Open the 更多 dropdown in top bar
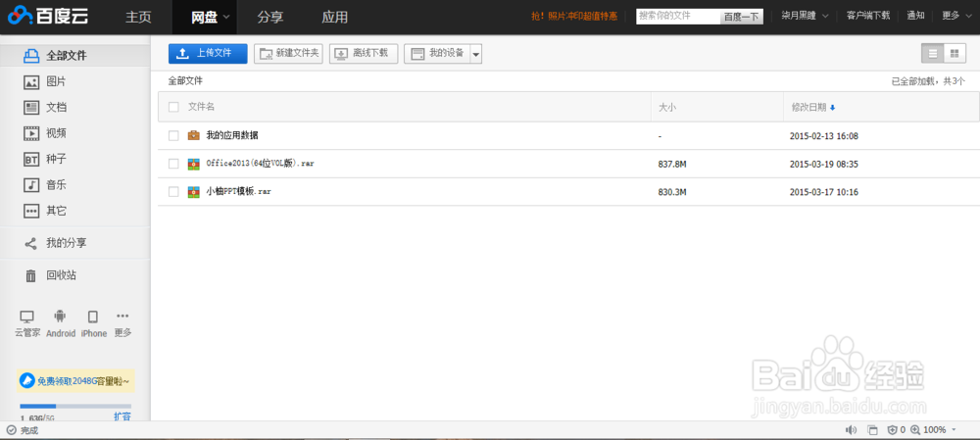980x440 pixels. click(x=958, y=16)
